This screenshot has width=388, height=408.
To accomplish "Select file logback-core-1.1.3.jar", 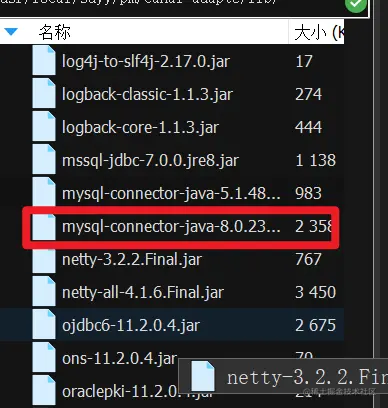I will point(140,127).
